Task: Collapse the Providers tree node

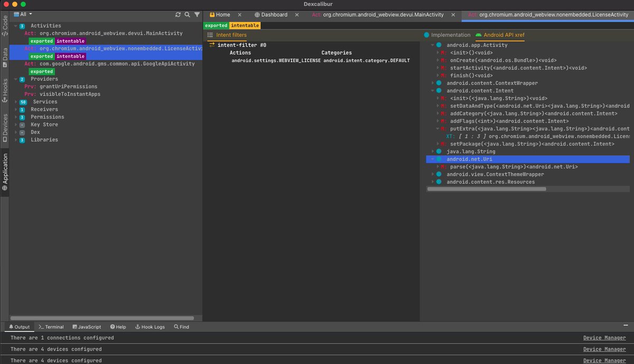Action: 16,79
